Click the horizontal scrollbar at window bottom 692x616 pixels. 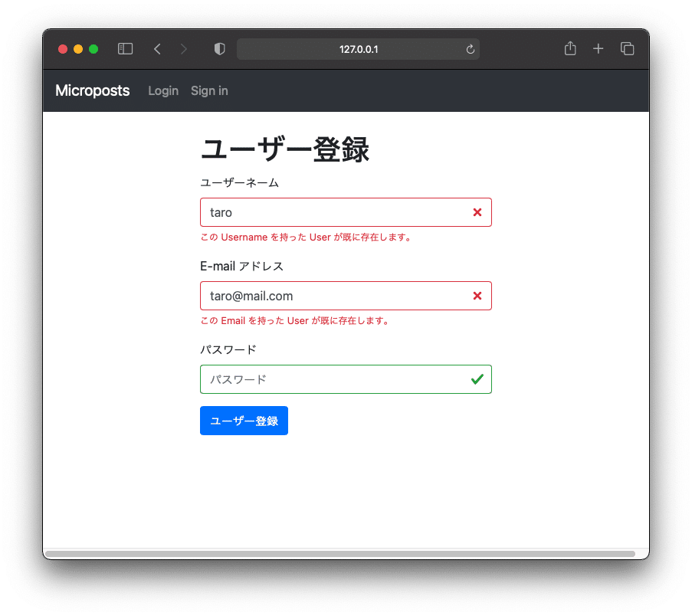[339, 553]
